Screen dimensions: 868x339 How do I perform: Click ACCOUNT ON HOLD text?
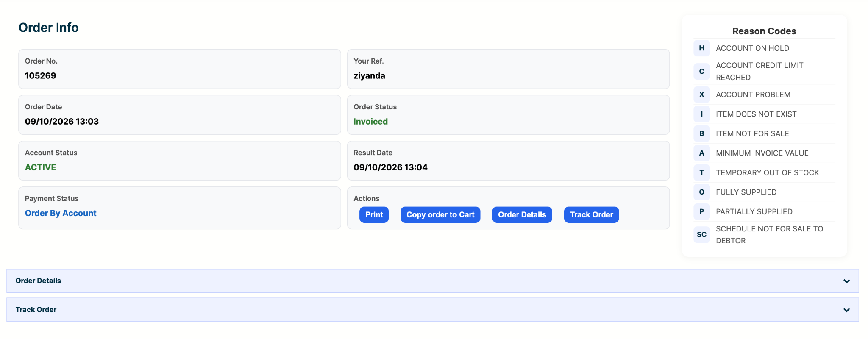click(752, 48)
